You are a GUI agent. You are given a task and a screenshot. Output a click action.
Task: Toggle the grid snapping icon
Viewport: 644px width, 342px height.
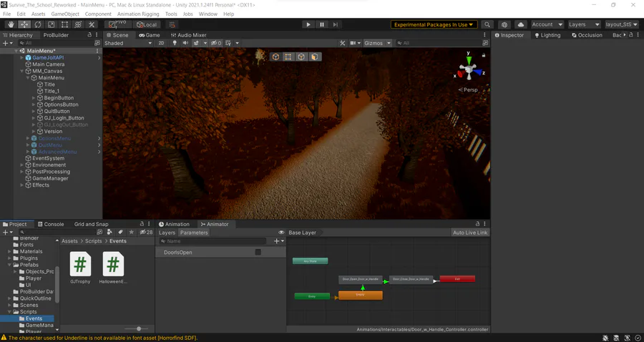[172, 24]
